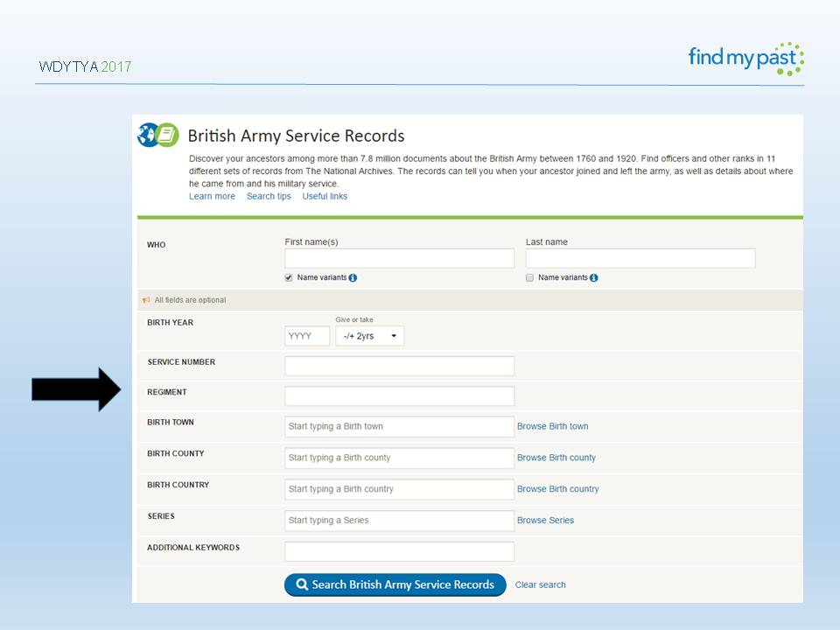Click Browse Series
The height and width of the screenshot is (630, 840).
(545, 521)
